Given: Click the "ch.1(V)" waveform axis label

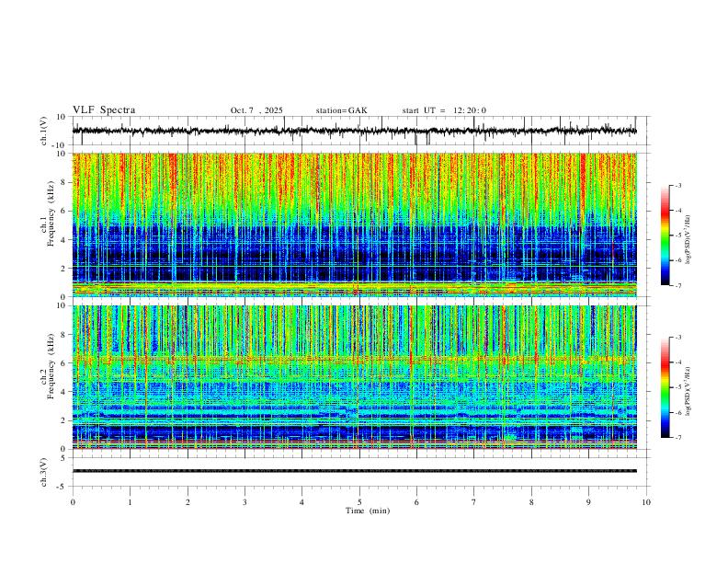Looking at the screenshot, I should (x=44, y=131).
